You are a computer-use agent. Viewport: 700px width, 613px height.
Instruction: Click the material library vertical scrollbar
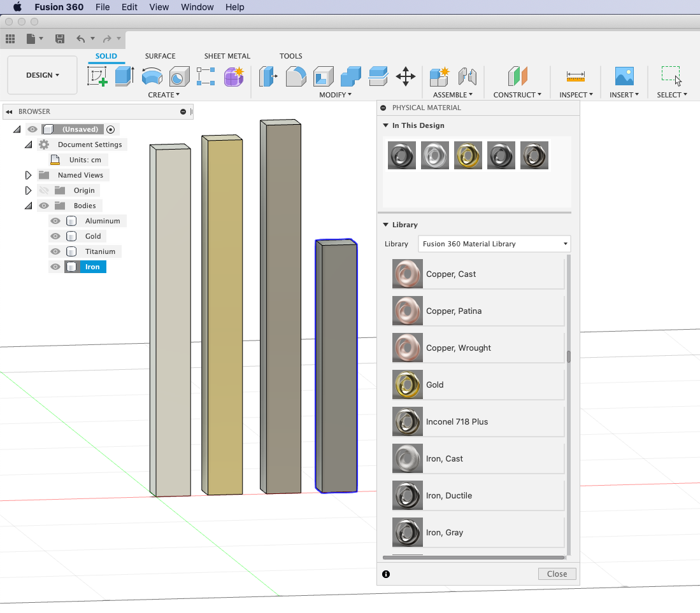click(568, 356)
